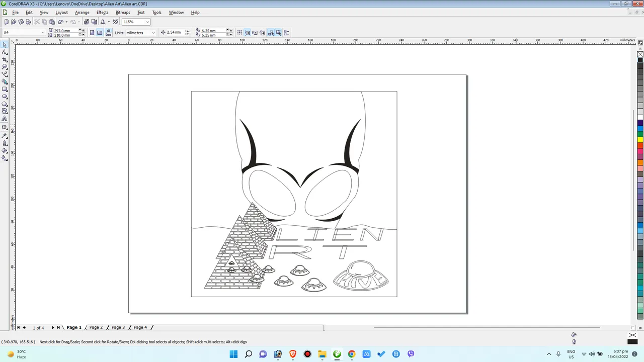Set page to Portrait orientation
The image size is (644, 362).
tap(92, 33)
